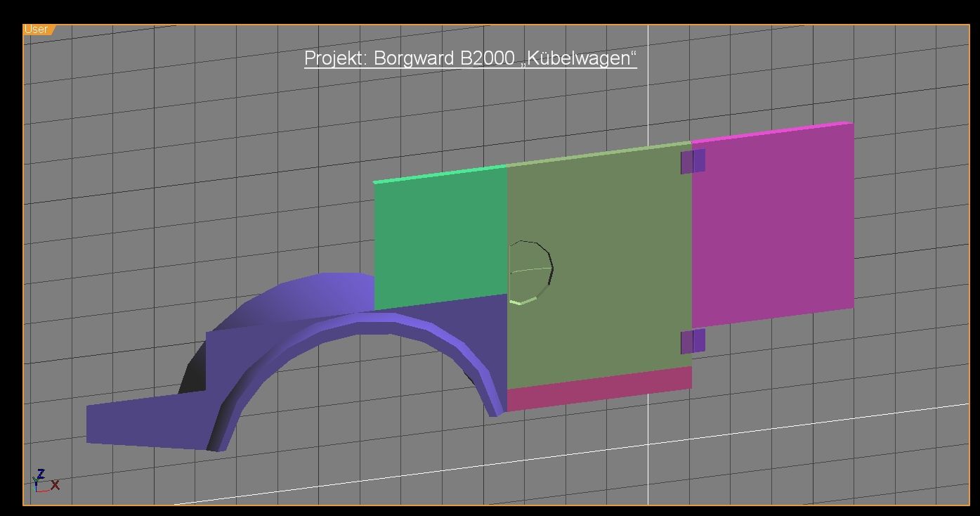
Task: Select the bright green body panel
Action: 440,238
